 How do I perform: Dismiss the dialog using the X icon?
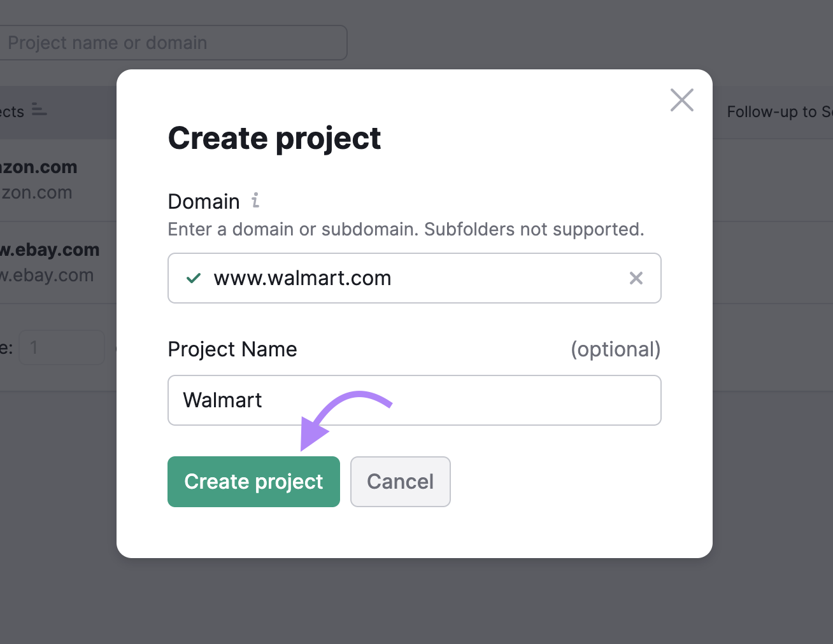pyautogui.click(x=681, y=100)
